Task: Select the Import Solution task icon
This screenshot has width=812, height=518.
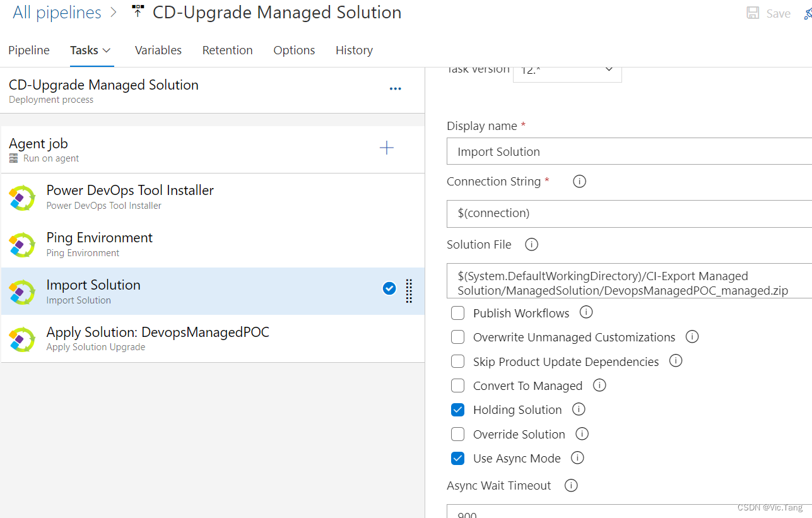Action: [22, 291]
